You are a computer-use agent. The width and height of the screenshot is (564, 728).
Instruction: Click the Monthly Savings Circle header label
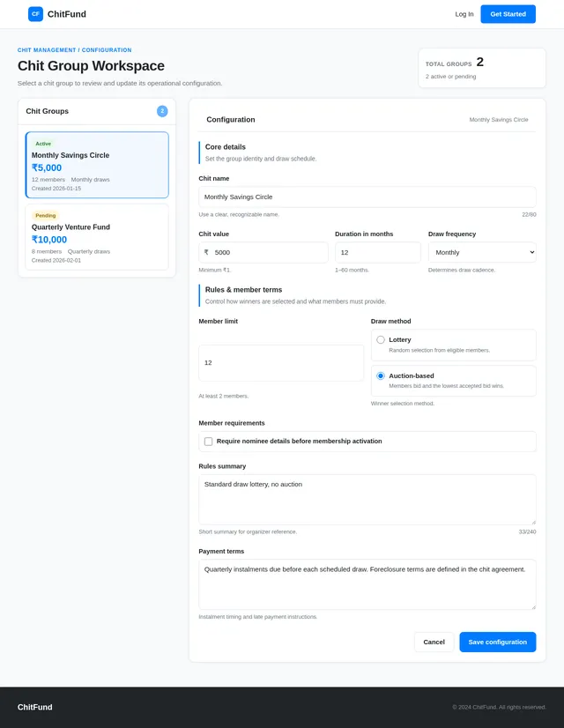499,120
